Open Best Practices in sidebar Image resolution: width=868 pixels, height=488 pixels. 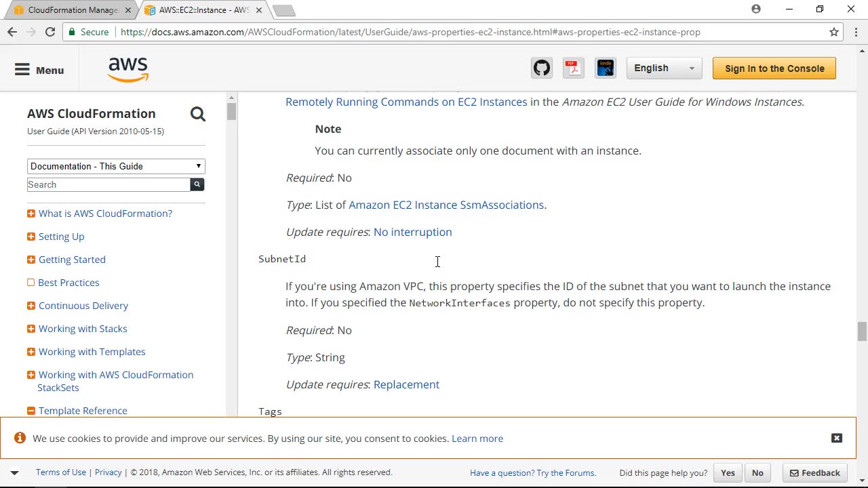coord(68,283)
